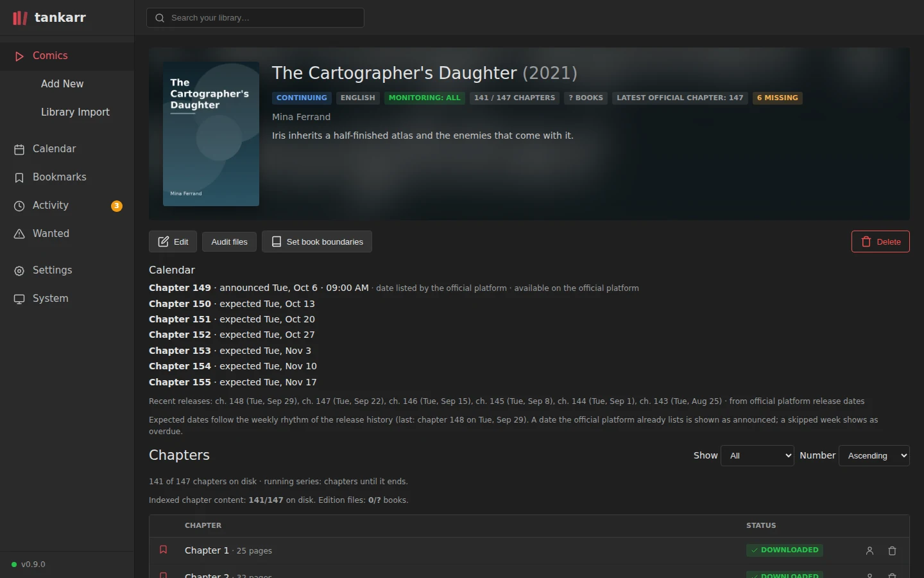Open Bookmarks from the sidebar icon
This screenshot has width=924, height=578.
pos(19,177)
